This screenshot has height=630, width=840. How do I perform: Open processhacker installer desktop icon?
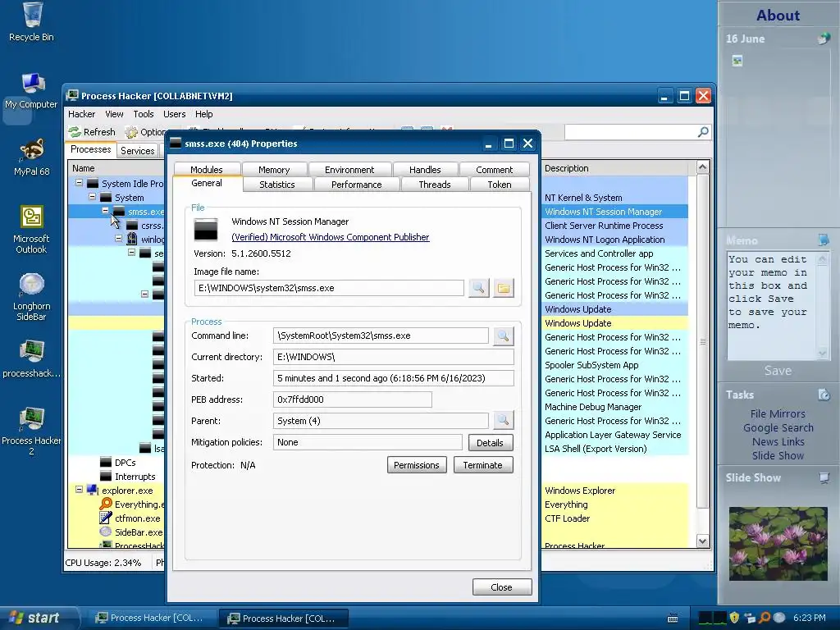point(32,358)
